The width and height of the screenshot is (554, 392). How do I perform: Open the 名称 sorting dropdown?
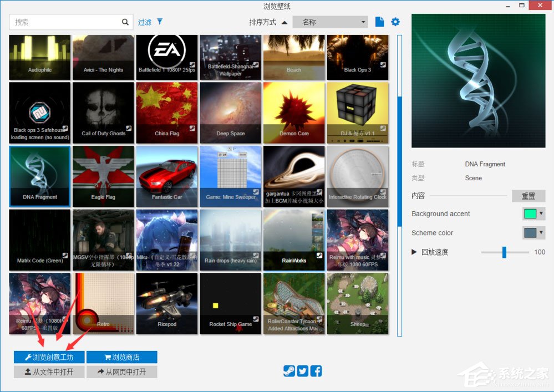coord(330,22)
